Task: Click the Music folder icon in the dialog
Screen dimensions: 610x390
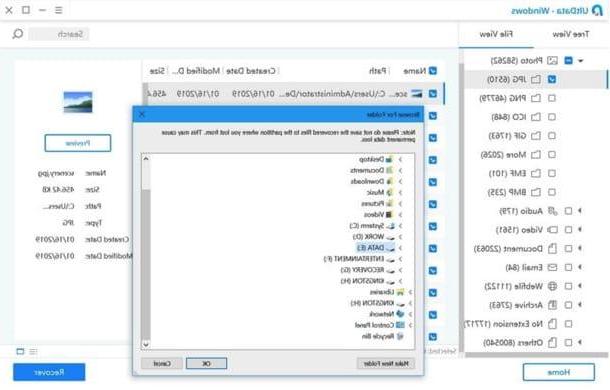Action: [389, 192]
